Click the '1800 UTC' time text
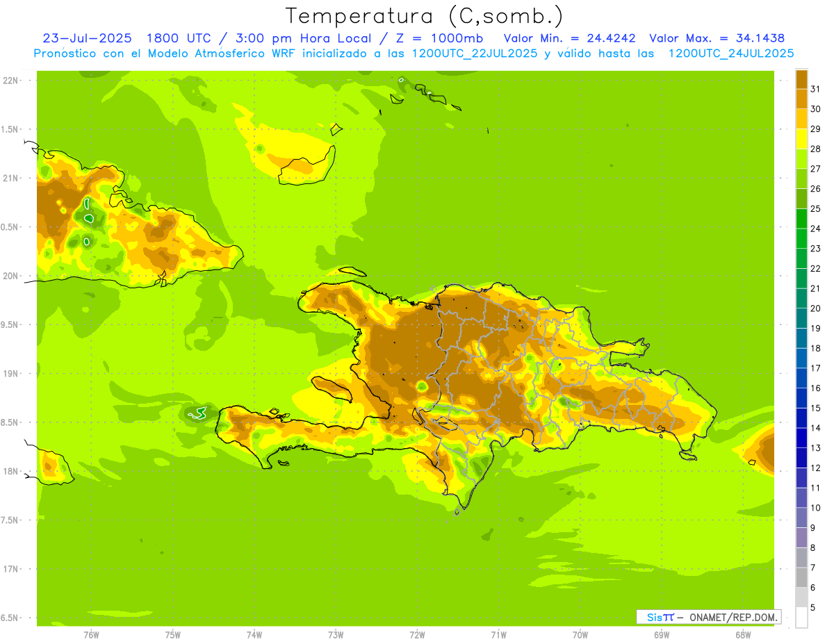The image size is (834, 644). pos(178,38)
